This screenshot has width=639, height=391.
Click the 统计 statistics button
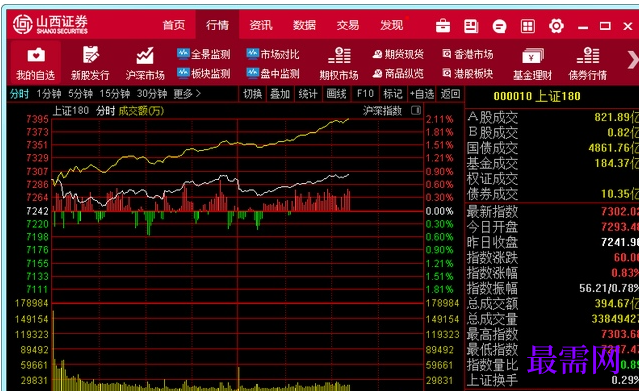[x=308, y=94]
